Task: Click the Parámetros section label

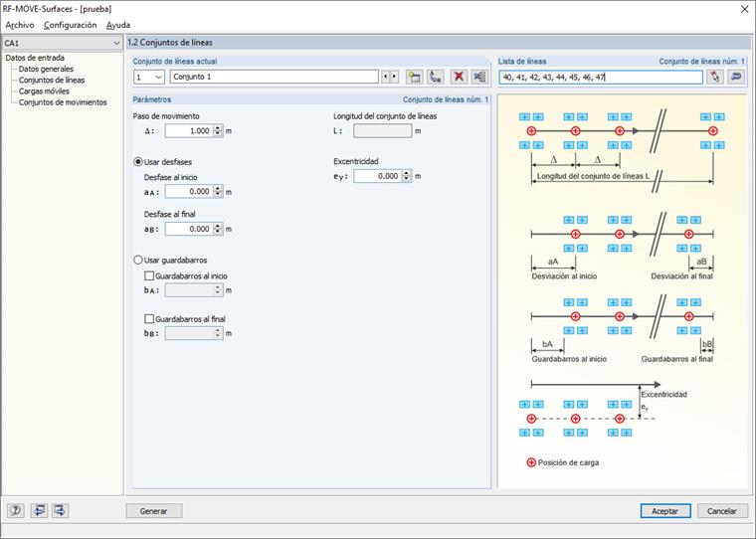Action: click(152, 99)
